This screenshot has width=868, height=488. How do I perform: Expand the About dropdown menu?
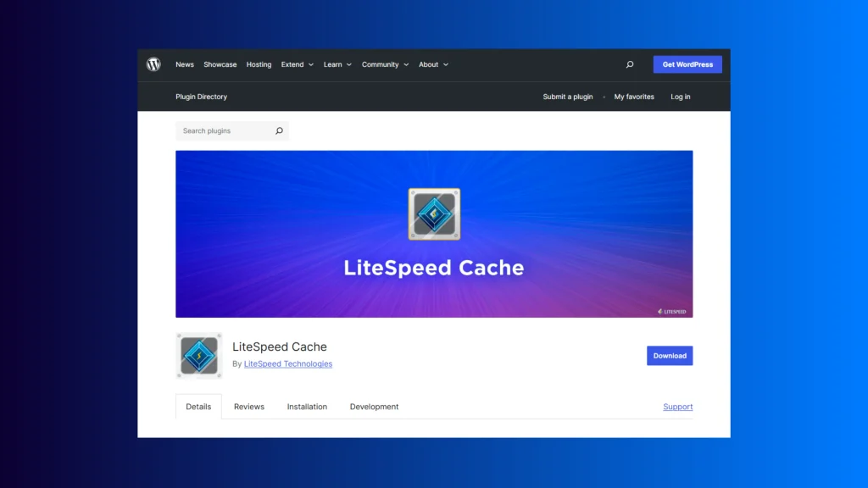coord(433,64)
